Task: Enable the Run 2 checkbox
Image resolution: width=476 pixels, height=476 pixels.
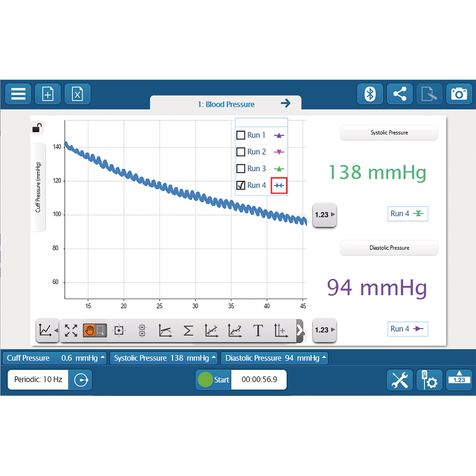Action: pos(241,152)
